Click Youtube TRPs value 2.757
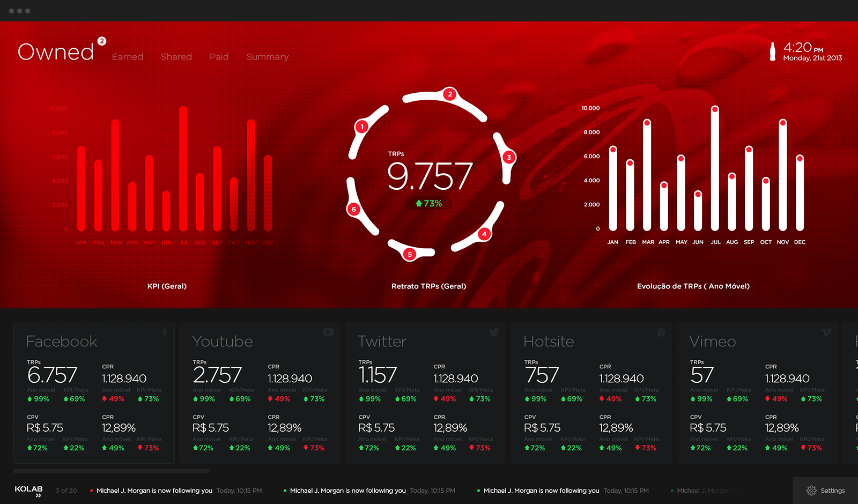 pyautogui.click(x=218, y=375)
